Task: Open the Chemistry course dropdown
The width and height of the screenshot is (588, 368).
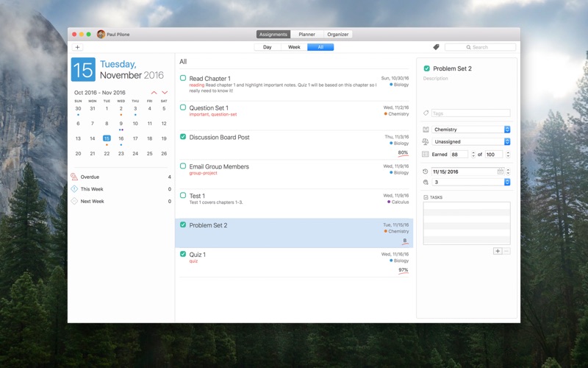Action: [x=471, y=130]
